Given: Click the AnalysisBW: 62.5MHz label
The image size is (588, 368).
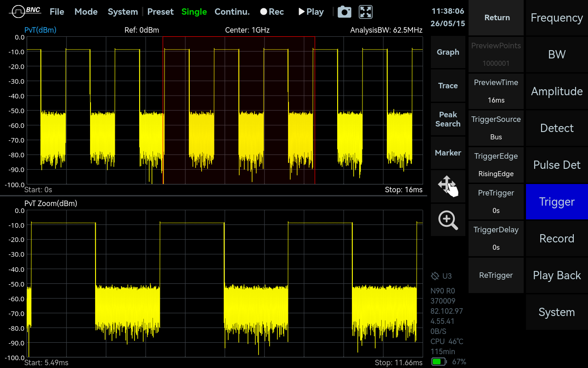Looking at the screenshot, I should (x=386, y=30).
